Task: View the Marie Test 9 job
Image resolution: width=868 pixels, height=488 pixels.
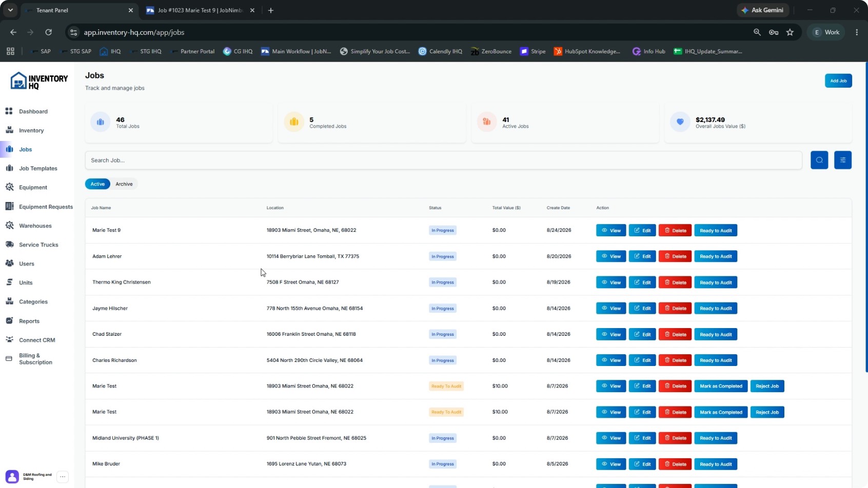Action: pyautogui.click(x=611, y=230)
